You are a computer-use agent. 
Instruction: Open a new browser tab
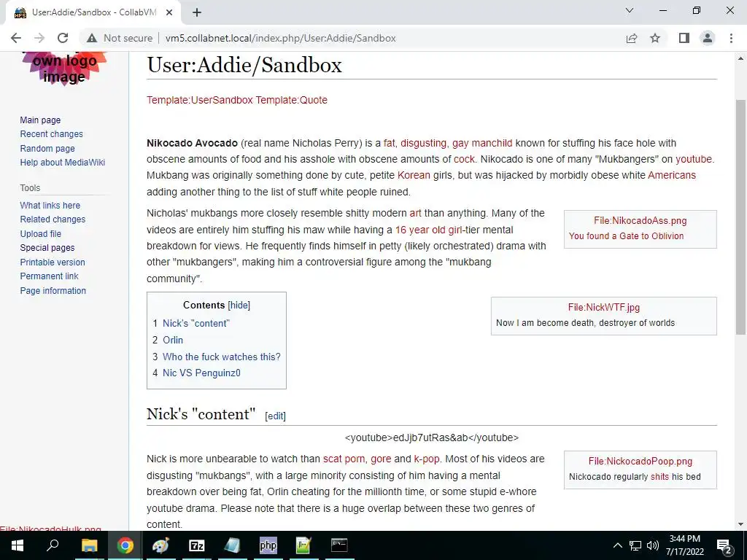coord(197,12)
